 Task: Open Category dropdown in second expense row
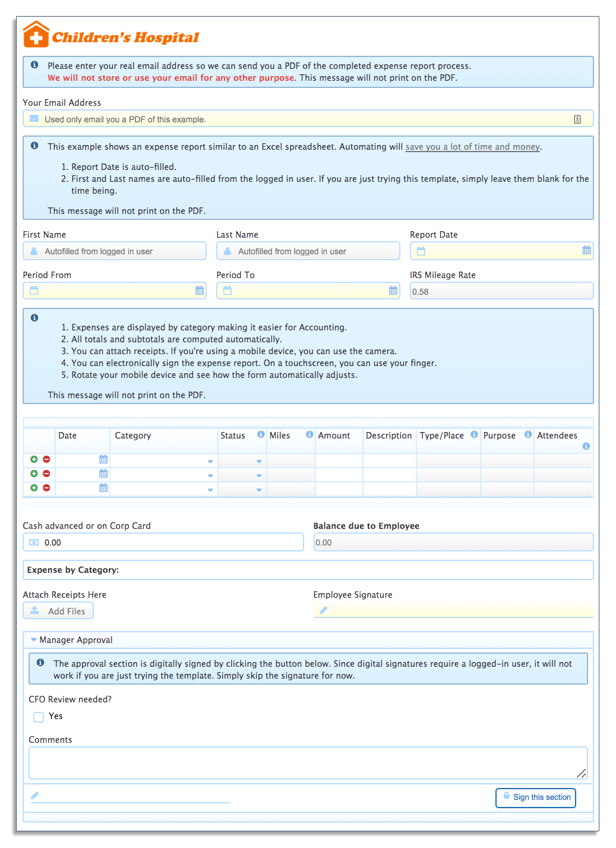click(x=210, y=476)
